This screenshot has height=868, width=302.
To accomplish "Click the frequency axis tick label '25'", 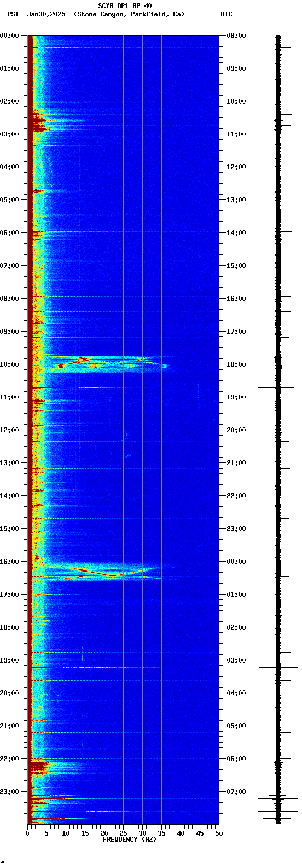I will [x=123, y=833].
